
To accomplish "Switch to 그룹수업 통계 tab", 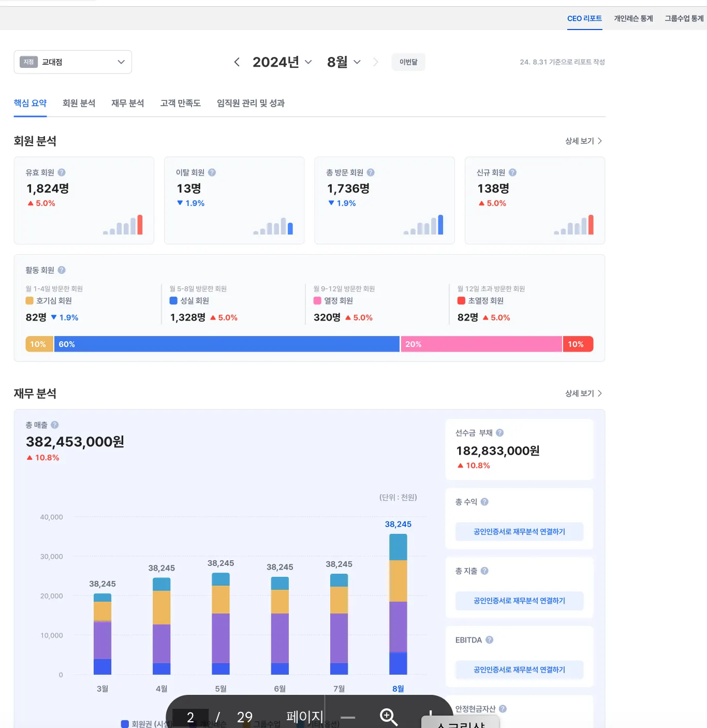I will pyautogui.click(x=684, y=19).
